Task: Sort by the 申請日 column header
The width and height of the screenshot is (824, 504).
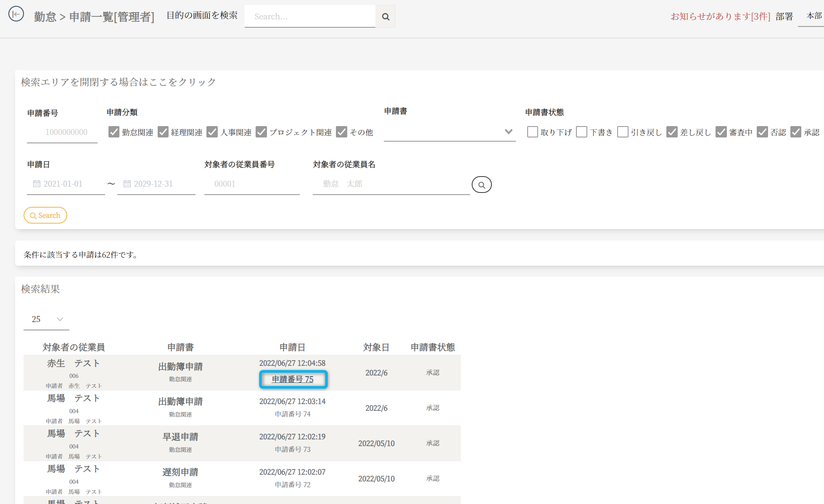Action: coord(292,347)
